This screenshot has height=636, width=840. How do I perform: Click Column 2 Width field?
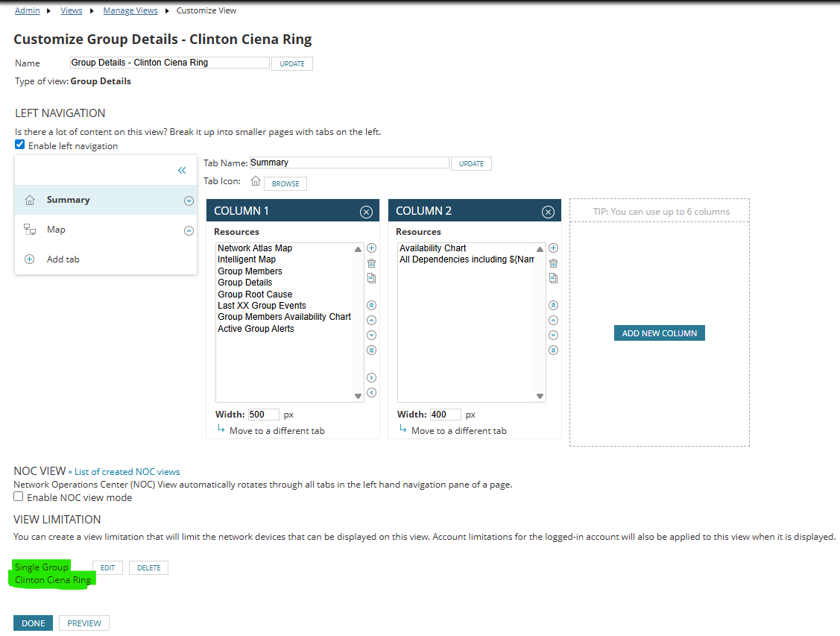446,415
